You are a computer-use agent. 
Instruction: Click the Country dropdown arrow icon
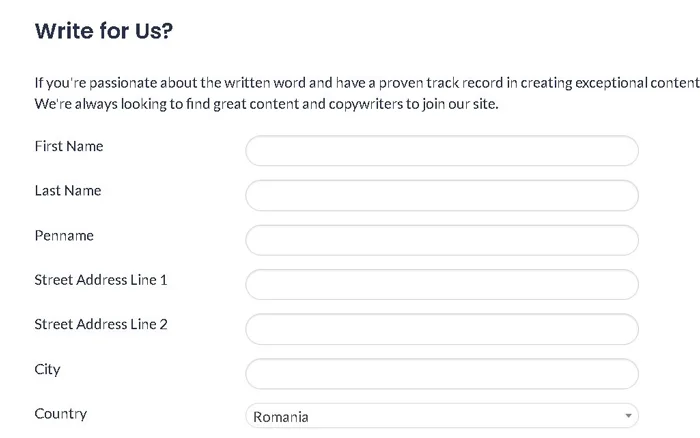[627, 416]
